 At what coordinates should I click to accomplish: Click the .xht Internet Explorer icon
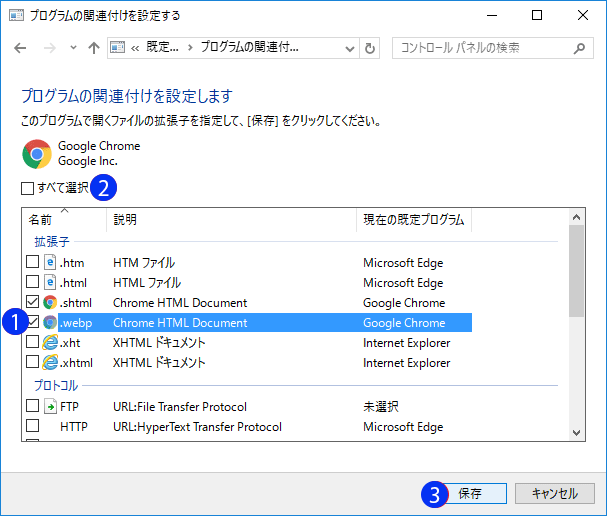(x=50, y=343)
